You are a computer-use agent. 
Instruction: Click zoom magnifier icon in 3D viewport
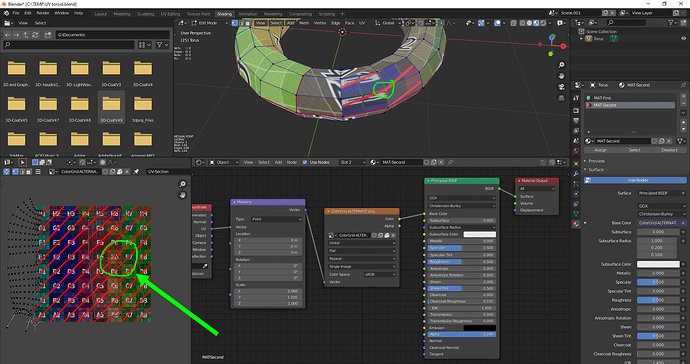(561, 65)
